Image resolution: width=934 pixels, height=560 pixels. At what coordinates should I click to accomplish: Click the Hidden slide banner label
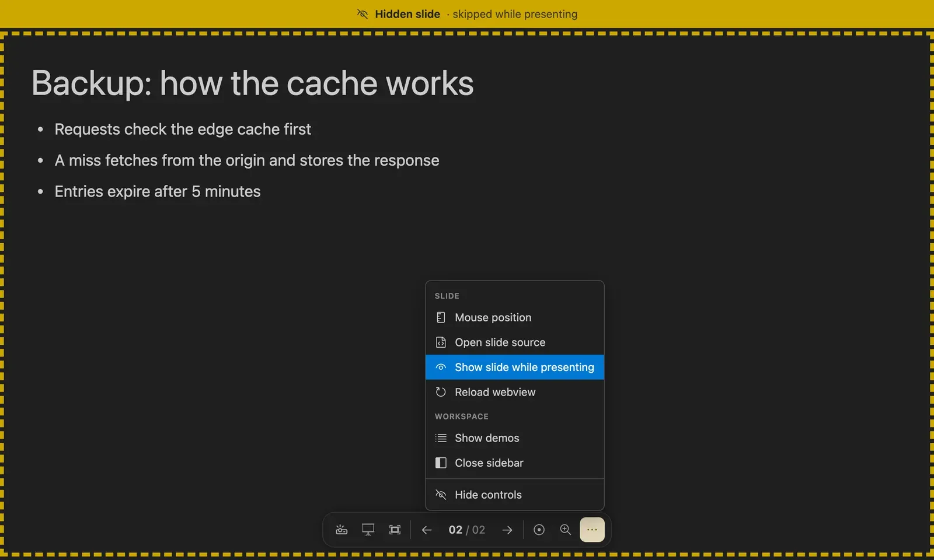(407, 14)
